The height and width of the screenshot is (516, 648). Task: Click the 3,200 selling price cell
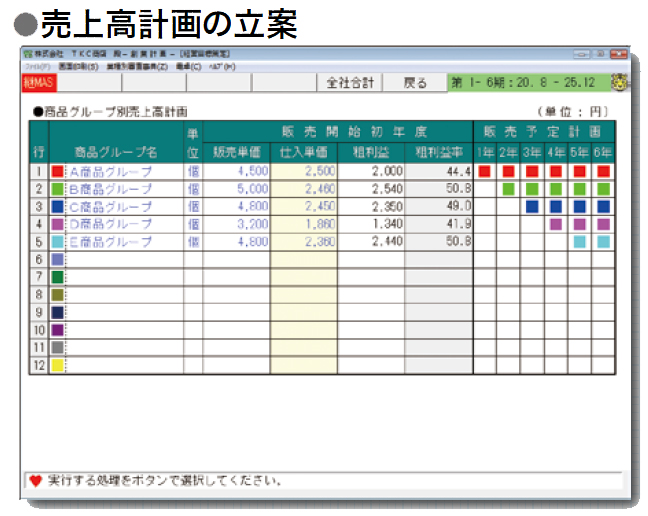point(236,224)
